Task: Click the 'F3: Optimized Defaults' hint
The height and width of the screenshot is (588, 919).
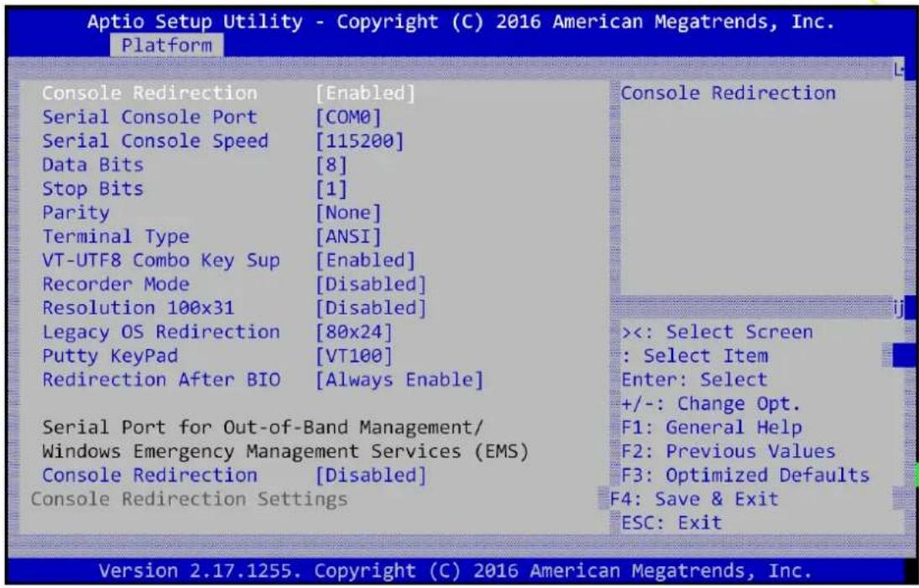Action: [x=745, y=476]
